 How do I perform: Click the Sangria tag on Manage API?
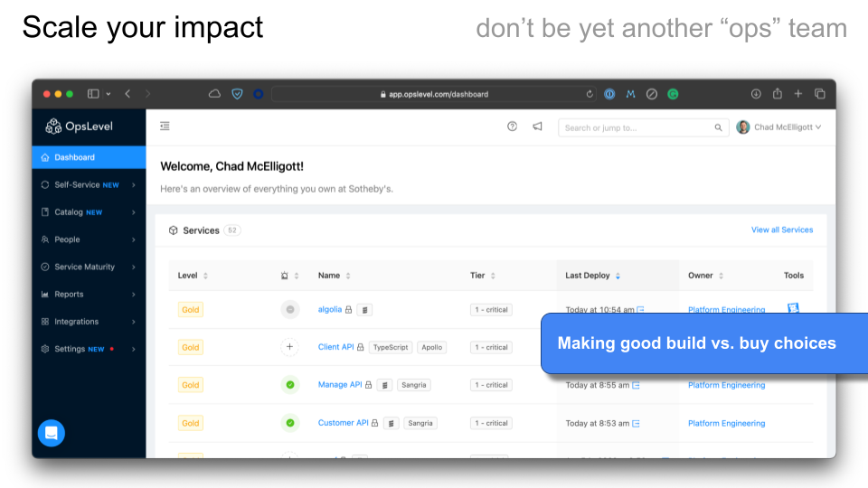coord(413,385)
